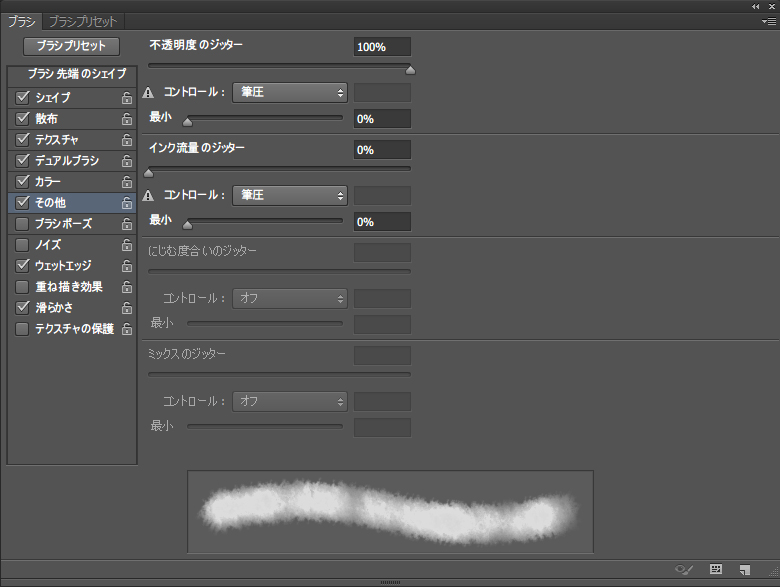780x587 pixels.
Task: Click the ブラシプリセット button
Action: [71, 46]
